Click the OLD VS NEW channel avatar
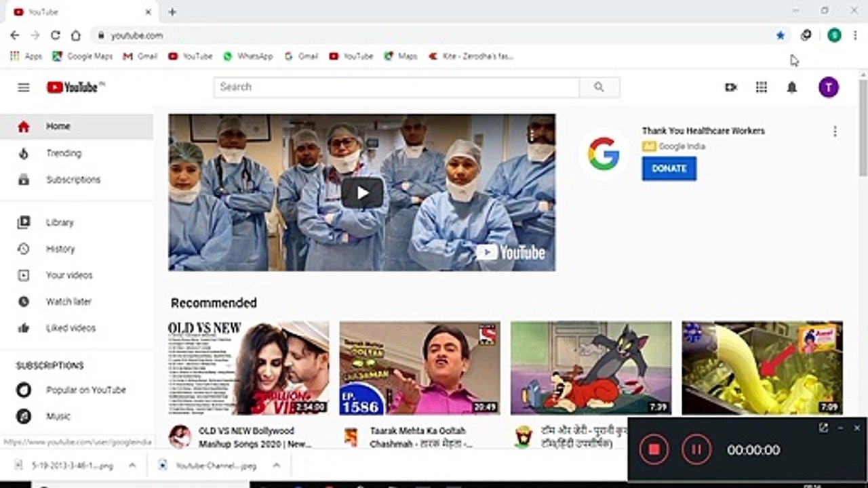 click(x=180, y=436)
